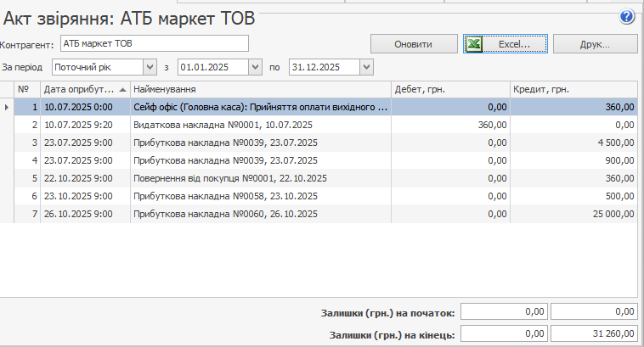Click the Excel export button
644x347 pixels.
pyautogui.click(x=505, y=43)
